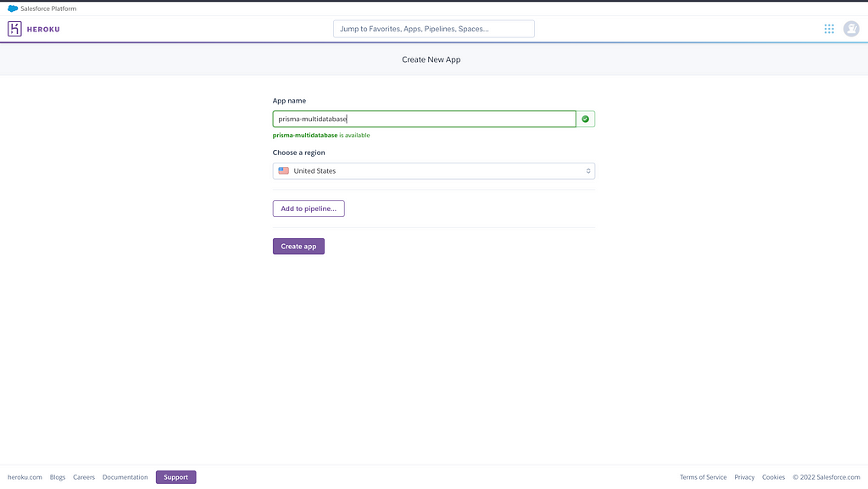The image size is (868, 489).
Task: Click the United States flag icon
Action: 283,171
